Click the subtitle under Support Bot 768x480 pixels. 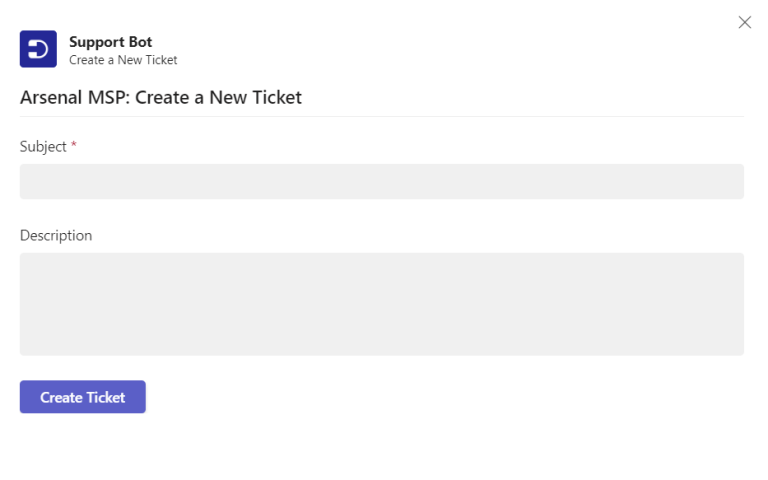tap(123, 60)
